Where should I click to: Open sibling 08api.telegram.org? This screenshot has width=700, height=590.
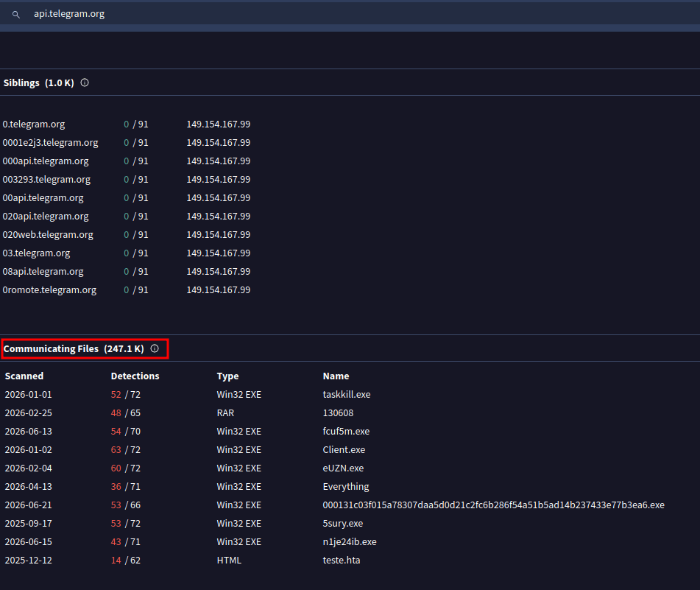[43, 271]
